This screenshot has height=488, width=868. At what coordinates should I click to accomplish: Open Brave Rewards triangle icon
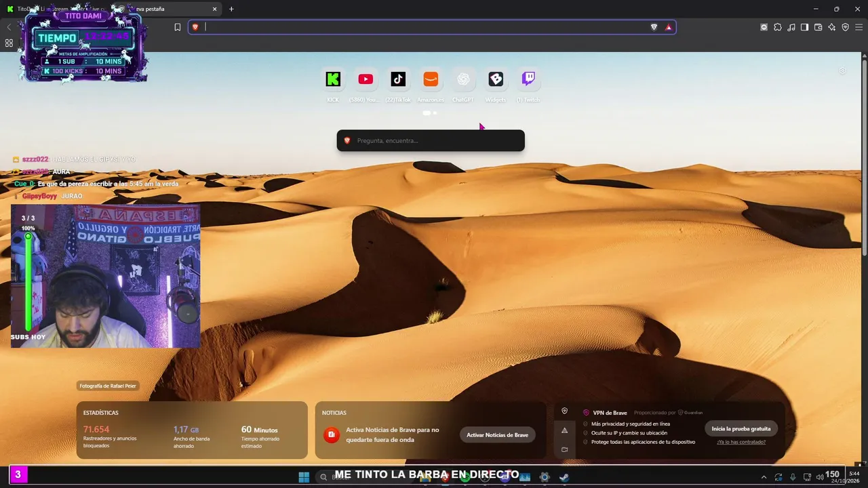click(669, 27)
